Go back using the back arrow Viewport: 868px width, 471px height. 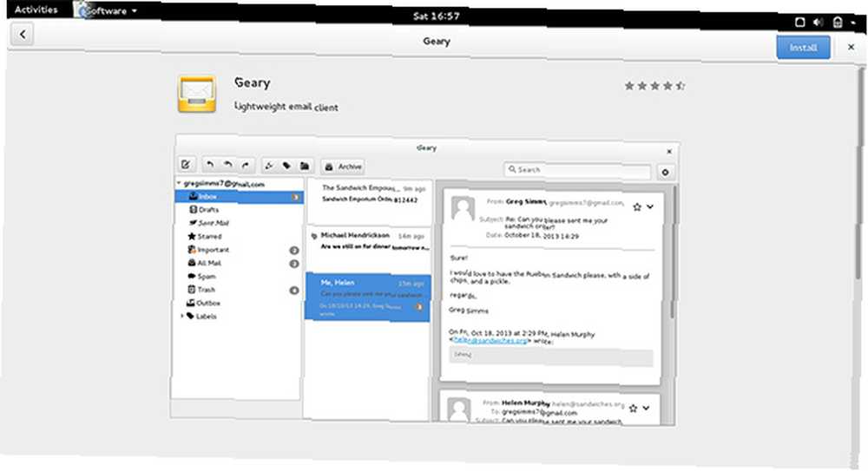(23, 35)
